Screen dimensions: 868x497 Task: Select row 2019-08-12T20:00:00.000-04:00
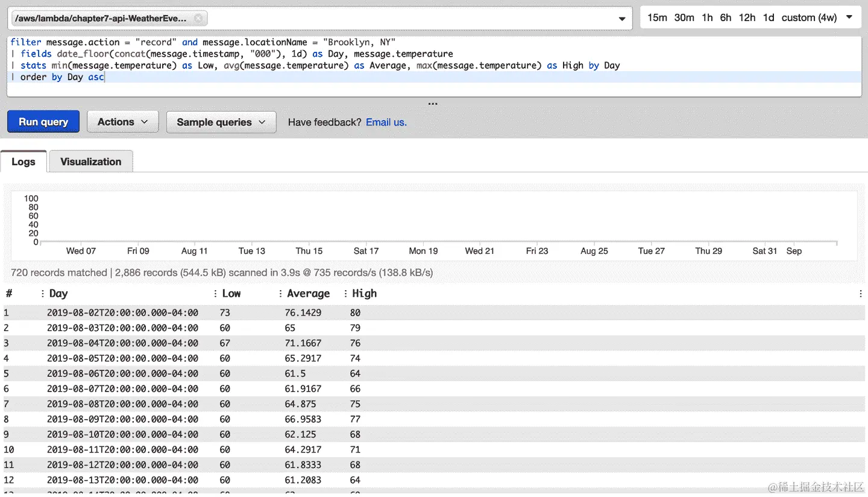434,465
